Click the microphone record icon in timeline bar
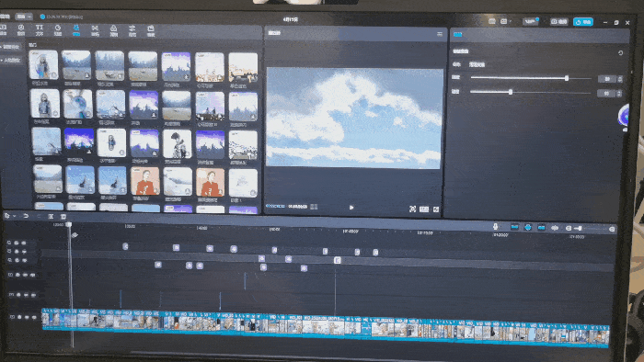Viewport: 644px width, 362px height. 495,227
